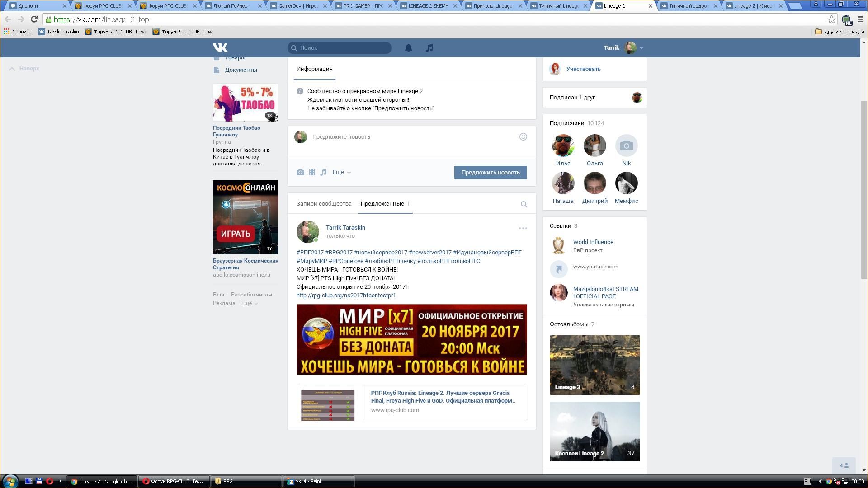Expand footer Ещё links menu

[249, 303]
